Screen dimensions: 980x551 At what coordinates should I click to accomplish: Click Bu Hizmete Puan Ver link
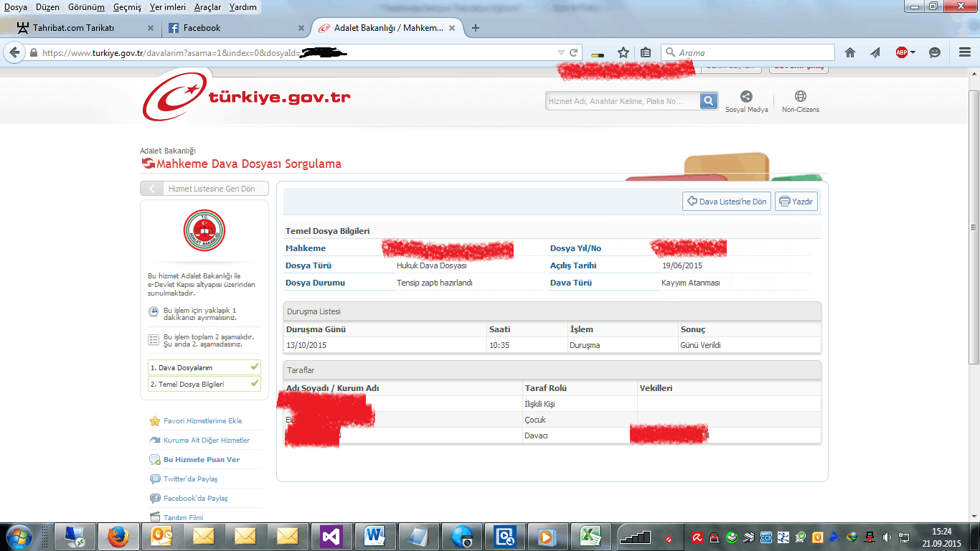[202, 459]
